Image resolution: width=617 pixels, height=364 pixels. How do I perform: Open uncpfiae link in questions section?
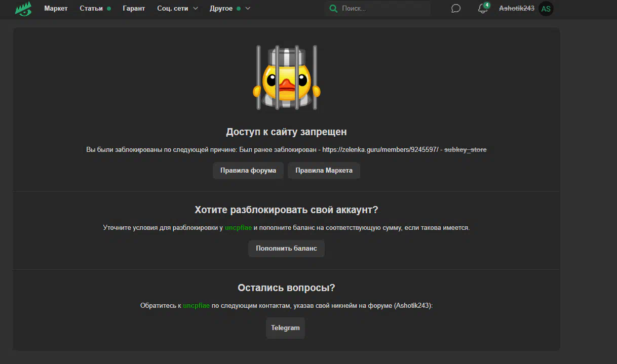[197, 306]
